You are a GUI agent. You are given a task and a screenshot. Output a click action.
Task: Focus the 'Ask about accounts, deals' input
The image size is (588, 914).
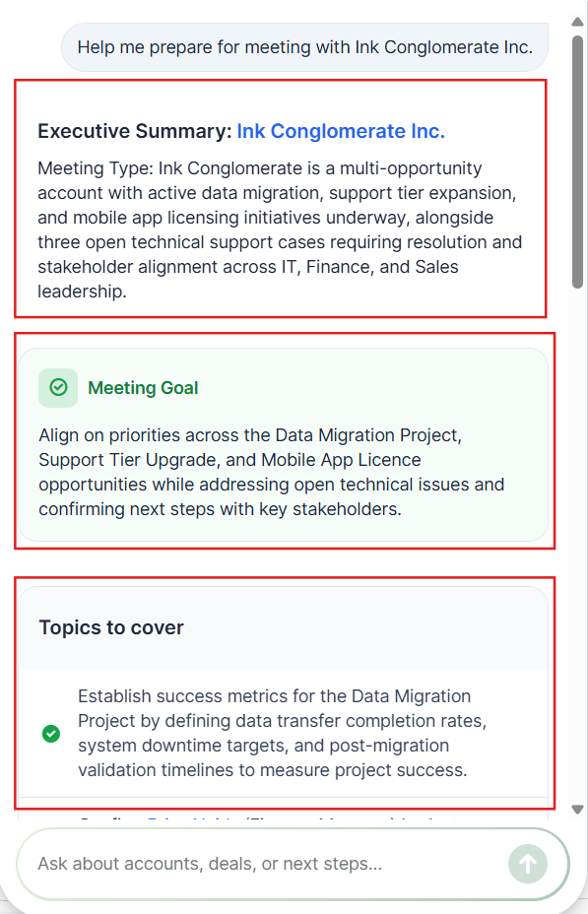(x=262, y=864)
